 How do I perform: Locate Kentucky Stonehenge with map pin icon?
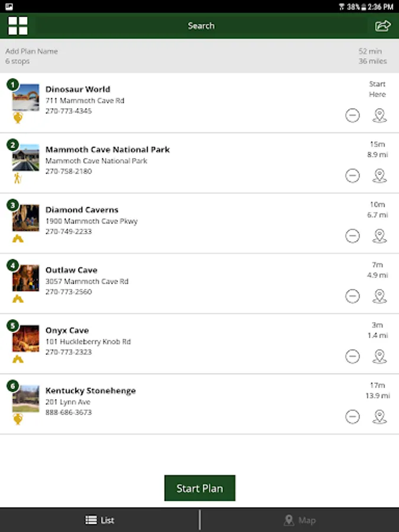pyautogui.click(x=379, y=417)
